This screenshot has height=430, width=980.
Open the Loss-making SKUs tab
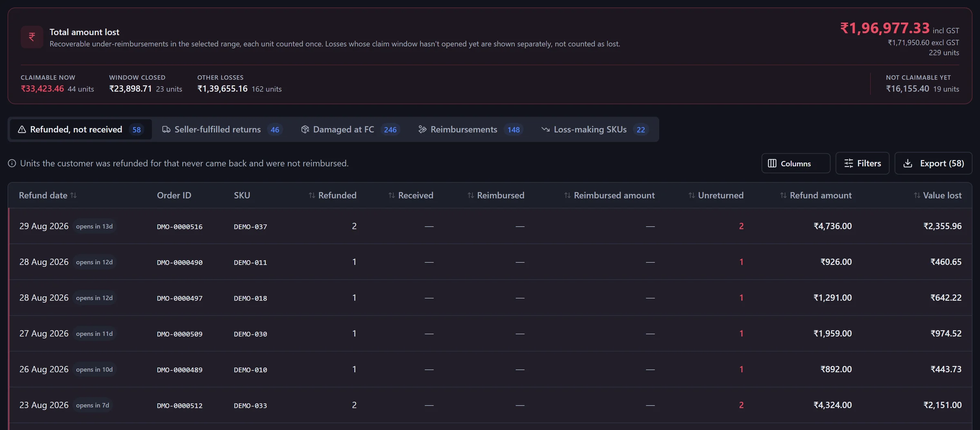595,129
